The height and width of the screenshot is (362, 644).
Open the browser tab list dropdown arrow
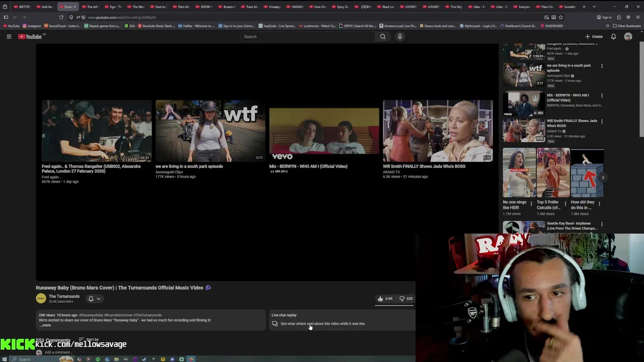[594, 7]
